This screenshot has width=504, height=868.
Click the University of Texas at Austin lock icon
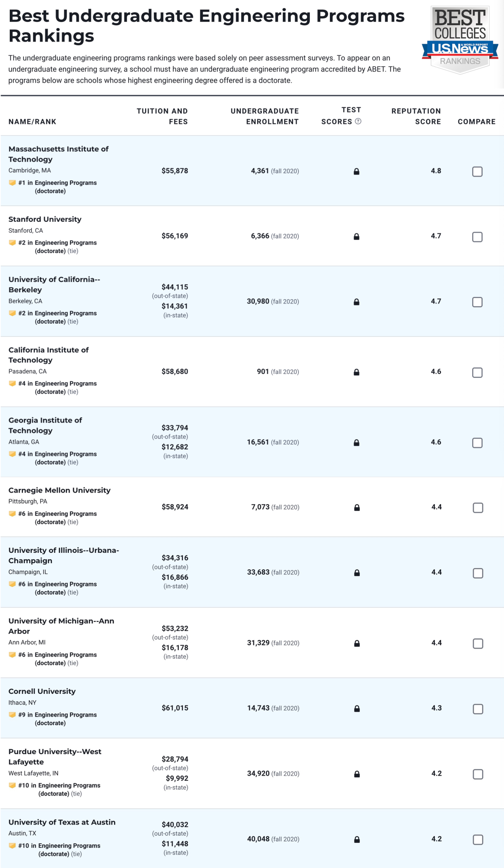tap(357, 839)
